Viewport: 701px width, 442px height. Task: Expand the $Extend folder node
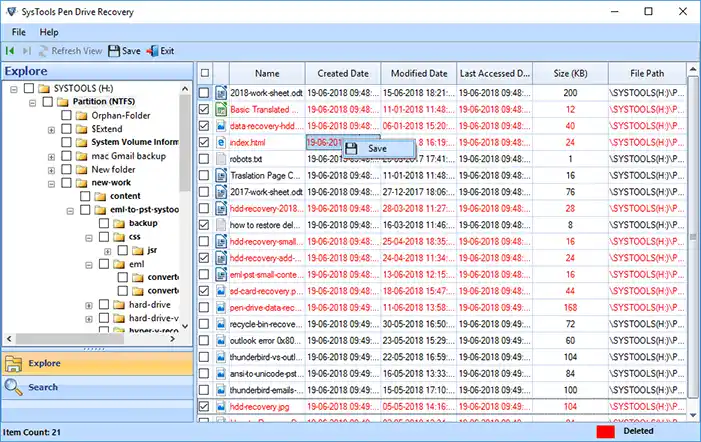51,130
